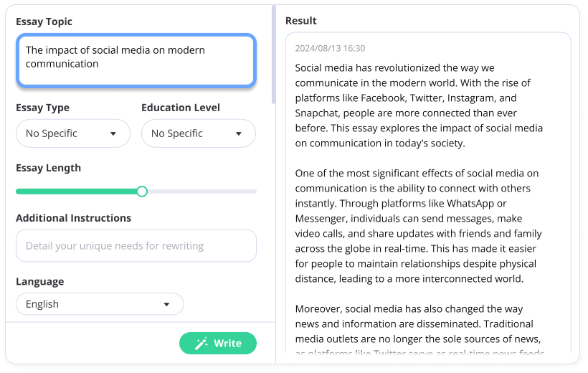Image resolution: width=588 pixels, height=373 pixels.
Task: Open the Language selector showing English
Action: coord(99,304)
